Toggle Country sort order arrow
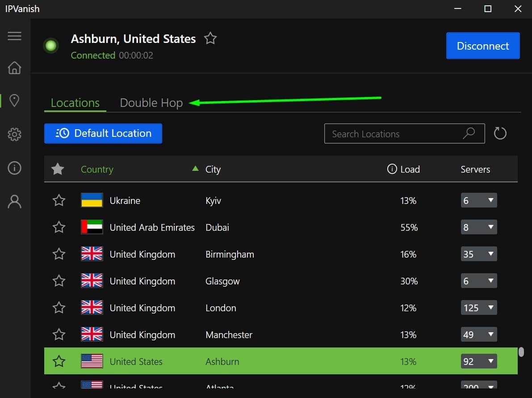The image size is (532, 398). (195, 168)
